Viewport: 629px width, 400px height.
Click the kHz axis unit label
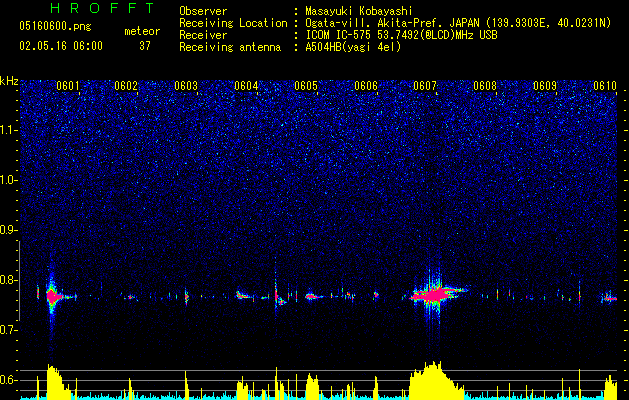tap(9, 81)
